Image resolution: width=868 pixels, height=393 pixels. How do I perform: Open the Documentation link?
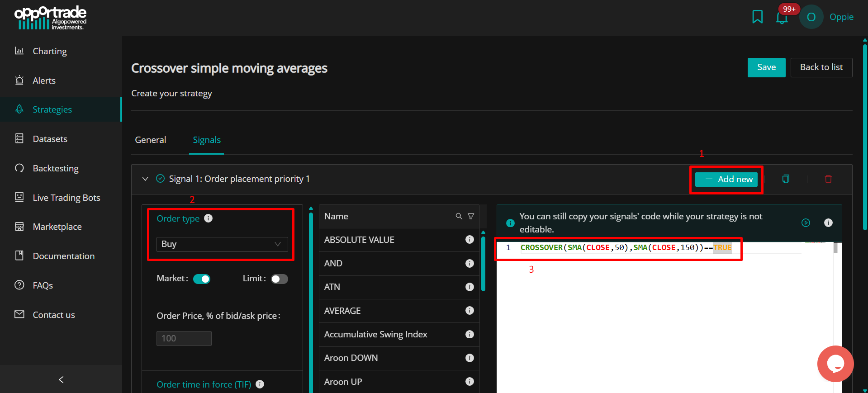[64, 256]
